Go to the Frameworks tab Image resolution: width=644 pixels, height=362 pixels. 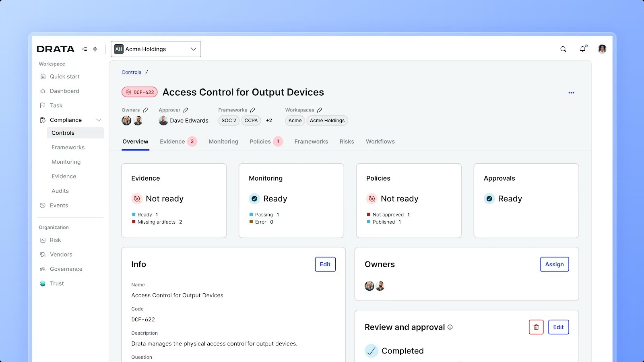pos(311,142)
